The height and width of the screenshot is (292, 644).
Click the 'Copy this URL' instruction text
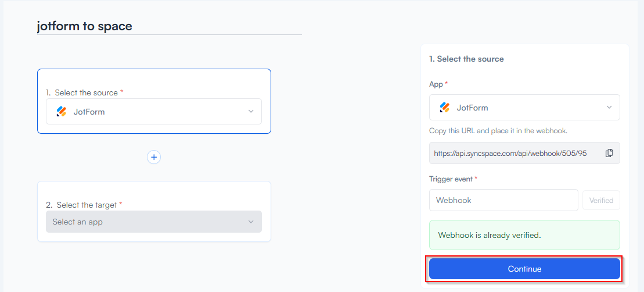tap(498, 131)
